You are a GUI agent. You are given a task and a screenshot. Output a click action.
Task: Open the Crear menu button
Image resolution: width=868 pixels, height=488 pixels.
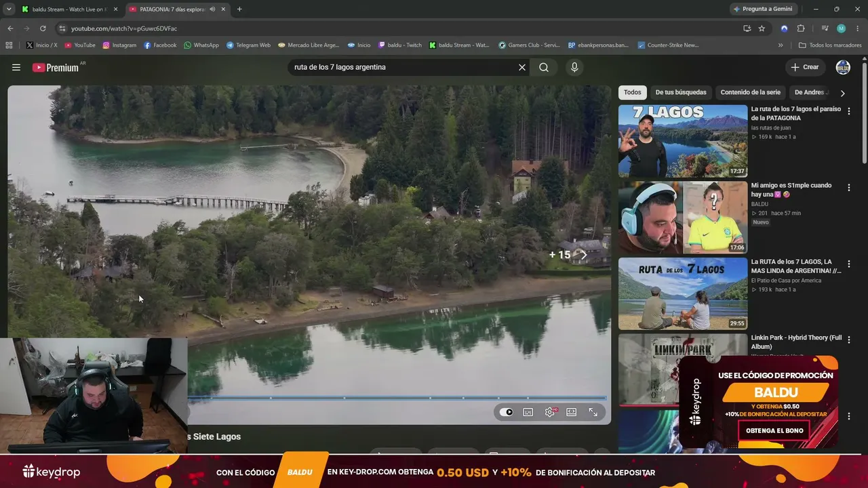805,67
